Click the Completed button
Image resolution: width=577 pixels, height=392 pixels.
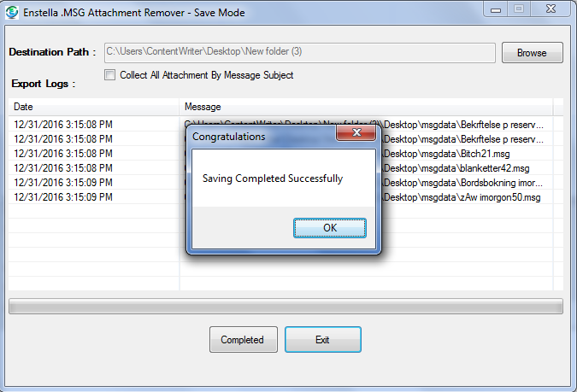click(244, 339)
